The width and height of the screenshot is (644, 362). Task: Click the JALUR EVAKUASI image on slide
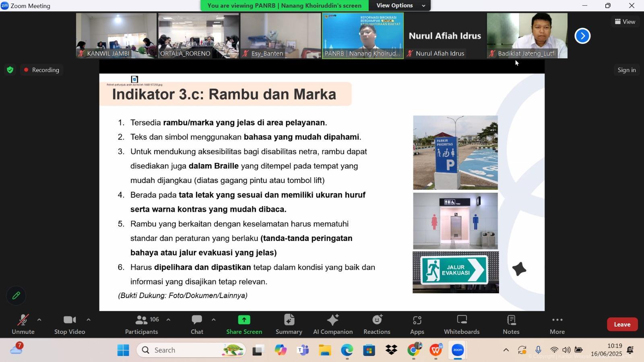tap(456, 272)
